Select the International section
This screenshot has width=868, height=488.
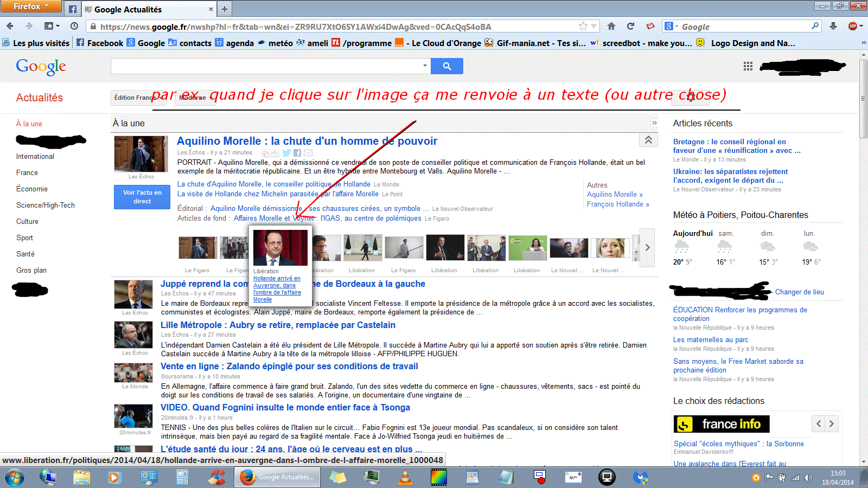pos(35,156)
